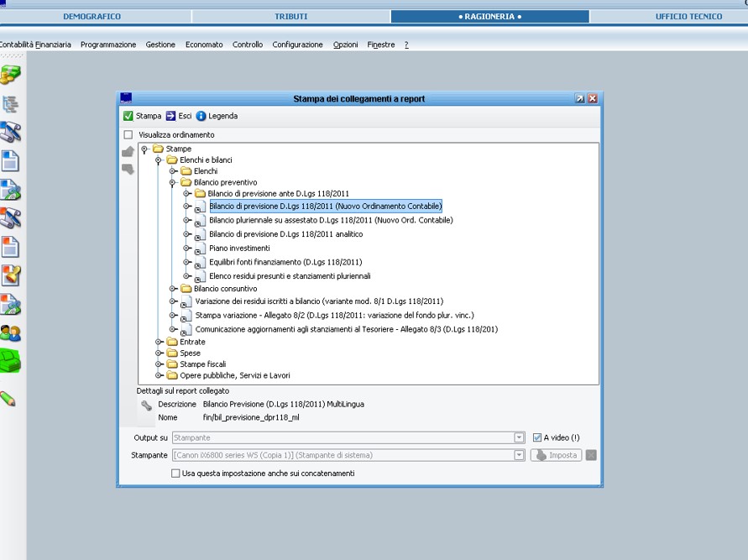Enable the Visualizza ordinamento checkbox
Image resolution: width=748 pixels, height=560 pixels.
tap(128, 134)
